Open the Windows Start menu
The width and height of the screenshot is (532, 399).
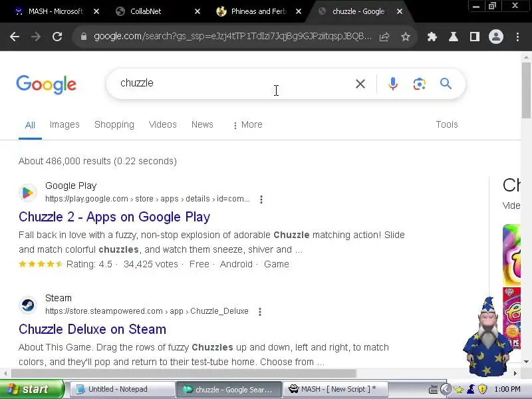32,389
